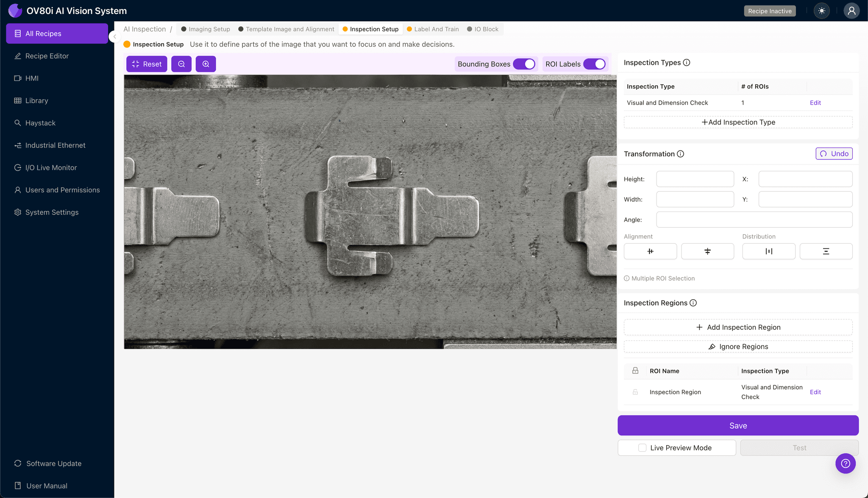Disable the Bounding Boxes toggle
This screenshot has height=498, width=868.
[525, 64]
